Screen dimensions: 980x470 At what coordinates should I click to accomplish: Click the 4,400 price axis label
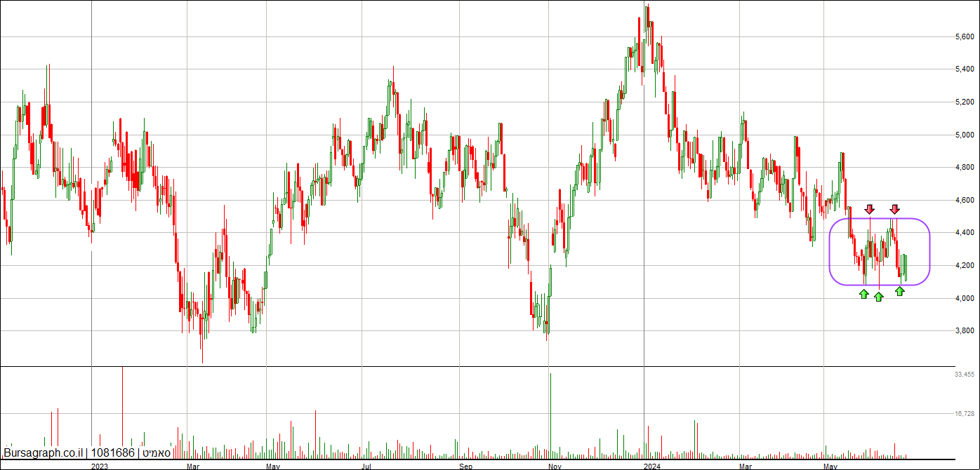[x=963, y=233]
